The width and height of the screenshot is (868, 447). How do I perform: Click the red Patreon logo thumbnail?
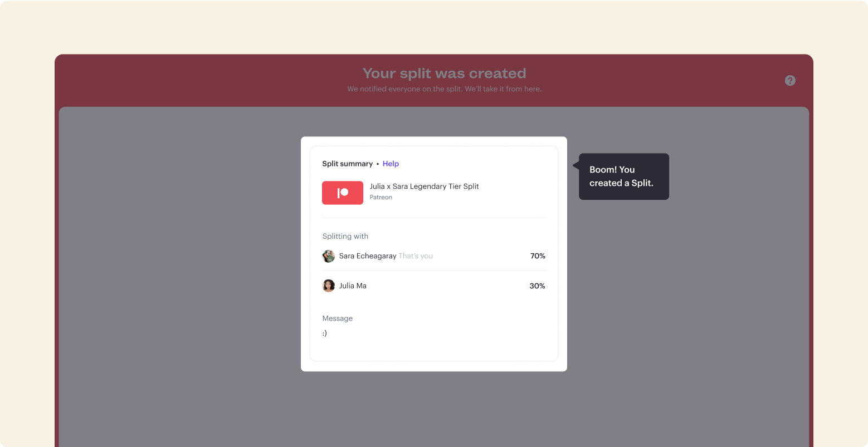(x=343, y=193)
